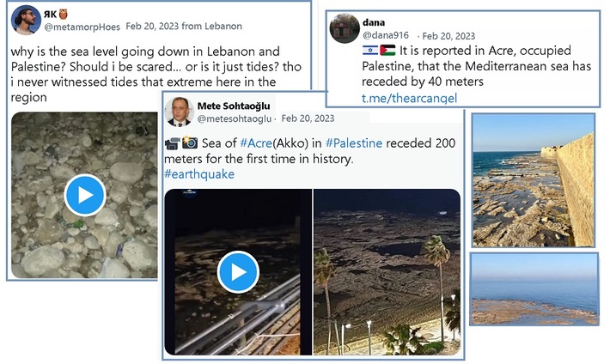This screenshot has width=610, height=364.
Task: Open the @metesohtaoglu handle
Action: click(x=235, y=118)
